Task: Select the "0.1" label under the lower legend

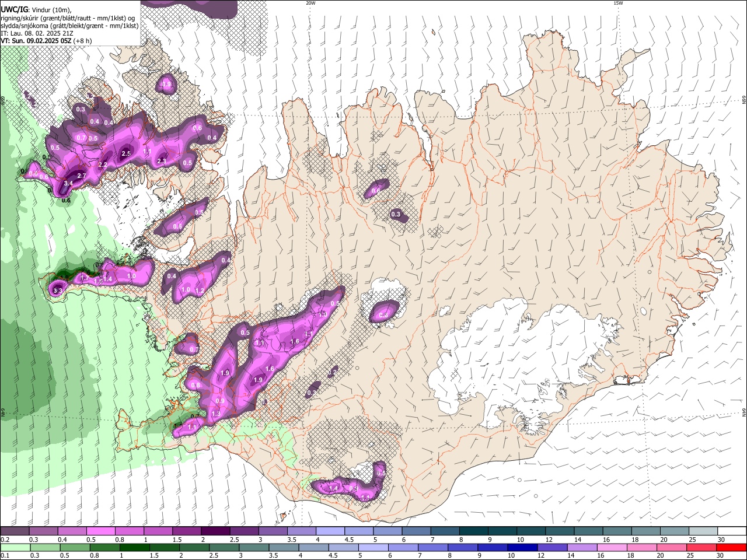Action: tap(4, 555)
